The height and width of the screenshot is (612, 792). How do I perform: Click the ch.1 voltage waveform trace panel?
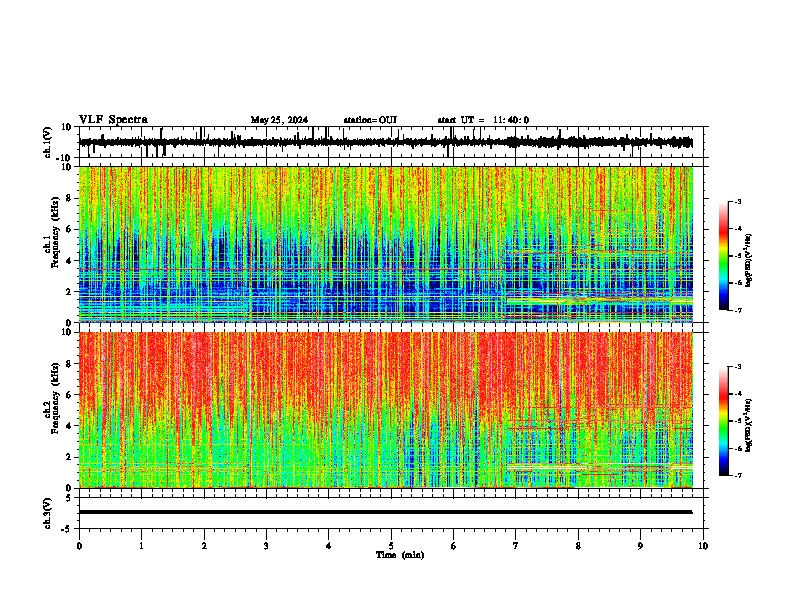coord(391,142)
